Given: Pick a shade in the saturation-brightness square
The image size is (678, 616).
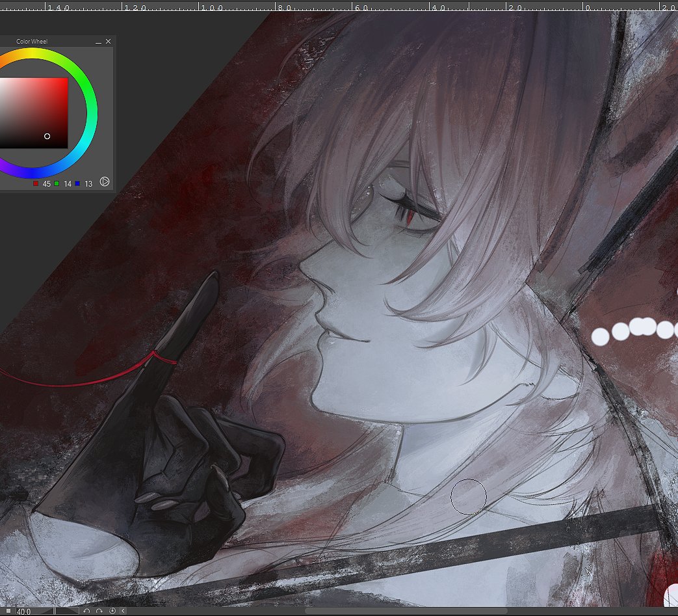Looking at the screenshot, I should click(34, 113).
